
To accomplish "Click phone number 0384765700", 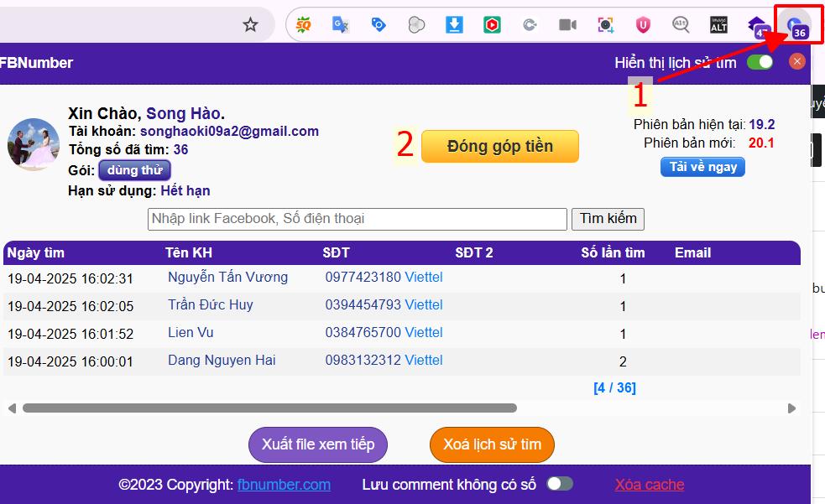I will [x=363, y=333].
